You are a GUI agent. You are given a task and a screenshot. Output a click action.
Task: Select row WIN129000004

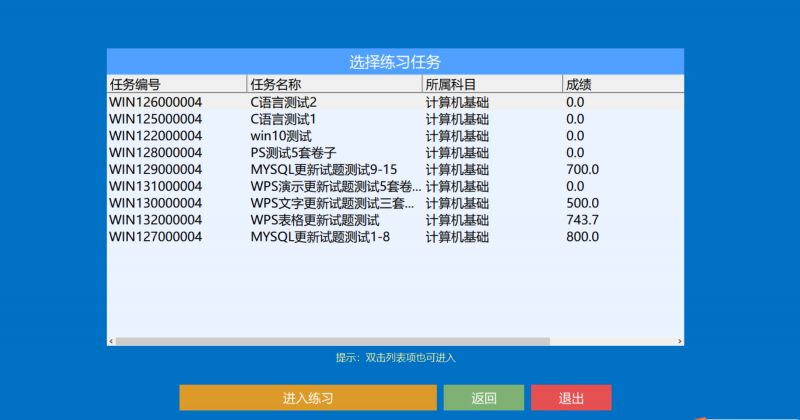tap(395, 169)
